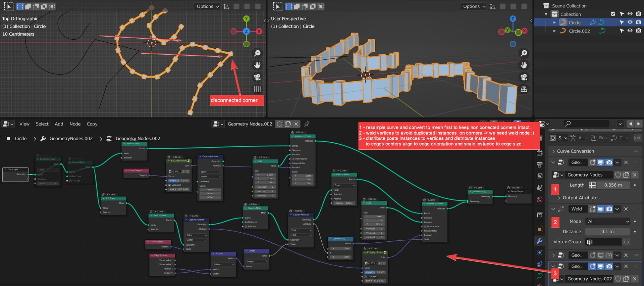Toggle fake user shield for Geometry Nodes.002 in node header
644x286 pixels.
[279, 124]
